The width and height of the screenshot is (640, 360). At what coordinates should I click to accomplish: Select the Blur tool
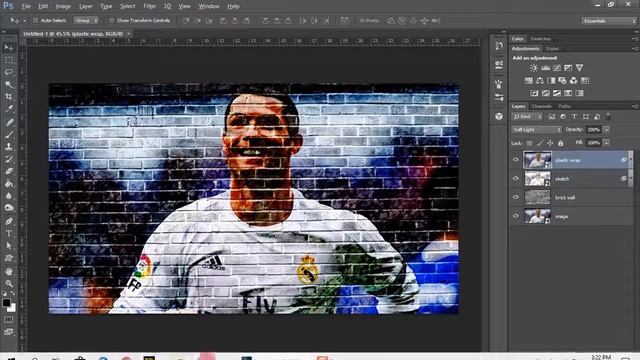coord(9,196)
